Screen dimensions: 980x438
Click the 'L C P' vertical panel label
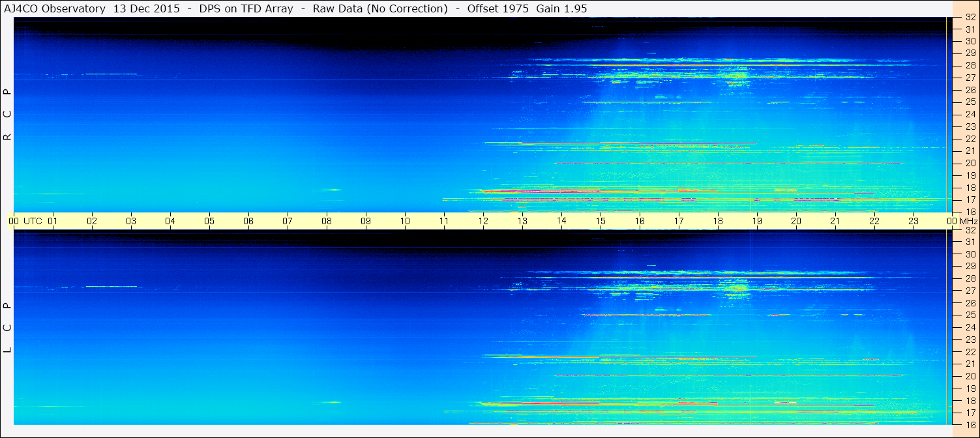tap(7, 327)
